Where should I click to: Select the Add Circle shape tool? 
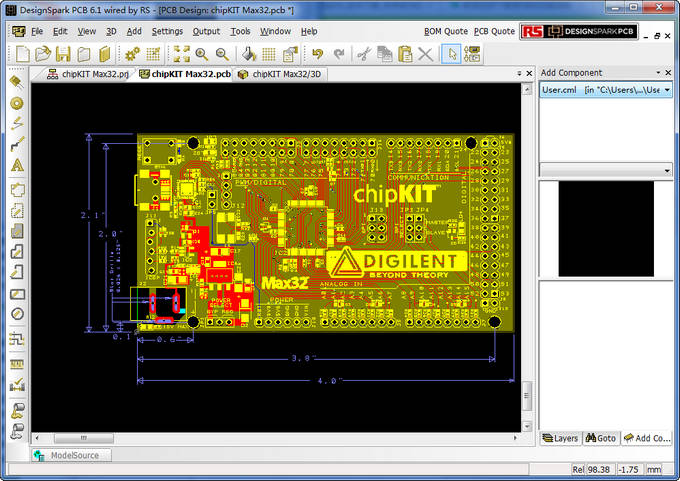pos(17,313)
